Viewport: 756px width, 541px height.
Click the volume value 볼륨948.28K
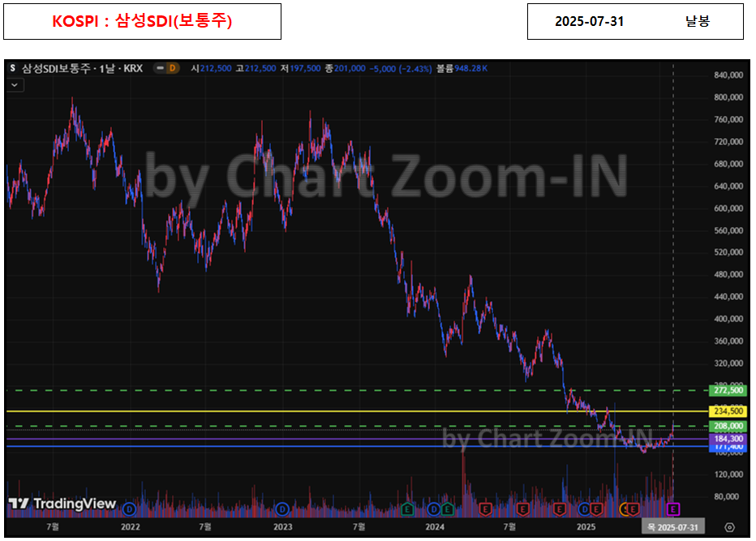tap(462, 68)
